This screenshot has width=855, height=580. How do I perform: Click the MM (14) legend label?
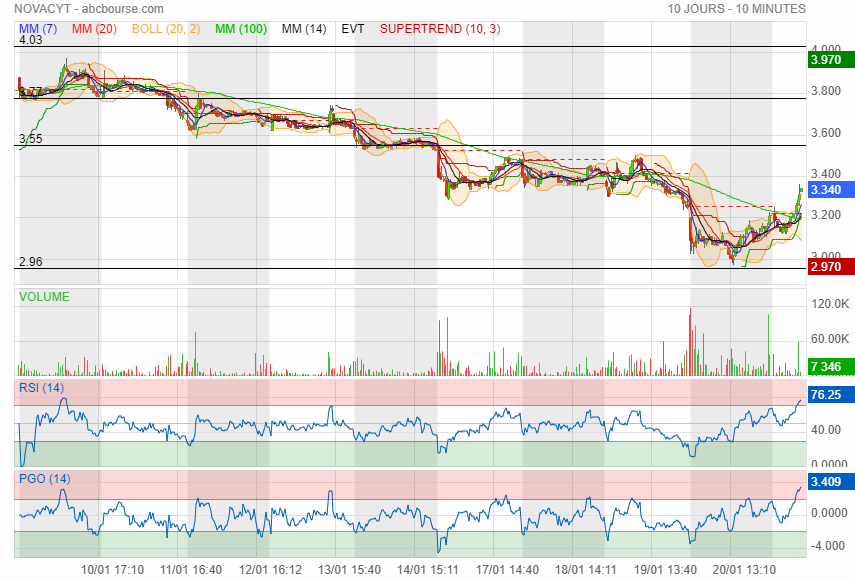[x=304, y=29]
